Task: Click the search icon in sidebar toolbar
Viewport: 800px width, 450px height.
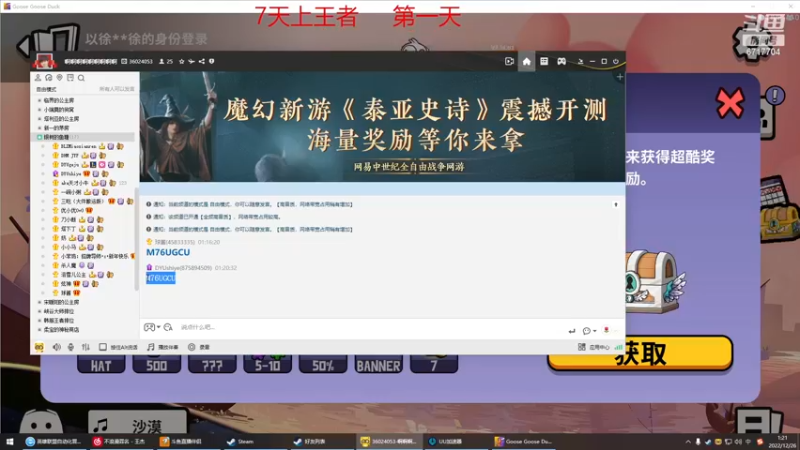Action: (81, 78)
